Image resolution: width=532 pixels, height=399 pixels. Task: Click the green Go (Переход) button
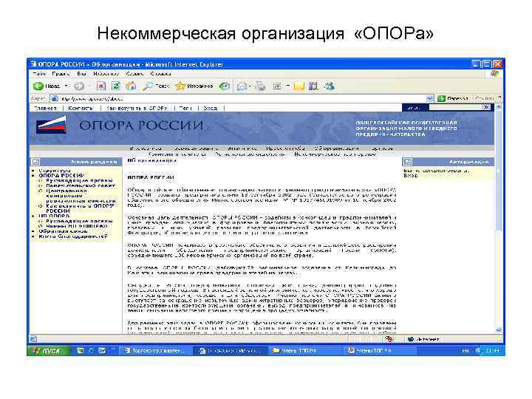pyautogui.click(x=453, y=98)
